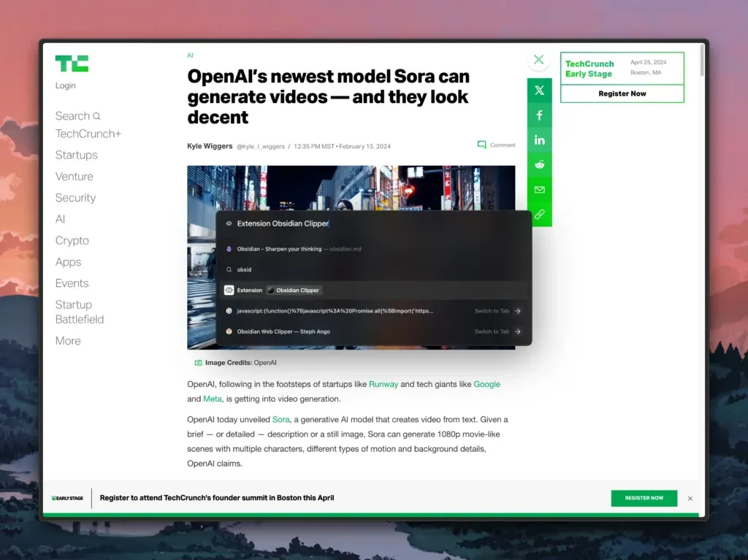Open Startup Battlefield section
Image resolution: width=748 pixels, height=560 pixels.
pos(79,312)
